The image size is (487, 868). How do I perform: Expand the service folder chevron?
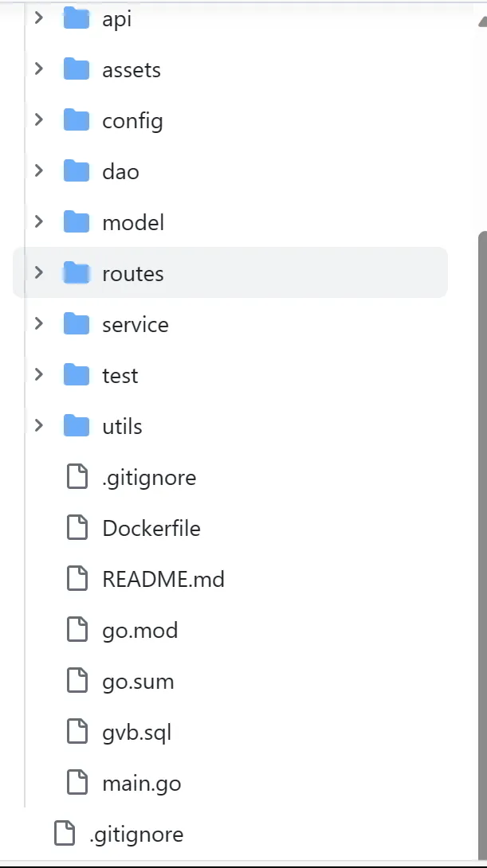(x=38, y=324)
